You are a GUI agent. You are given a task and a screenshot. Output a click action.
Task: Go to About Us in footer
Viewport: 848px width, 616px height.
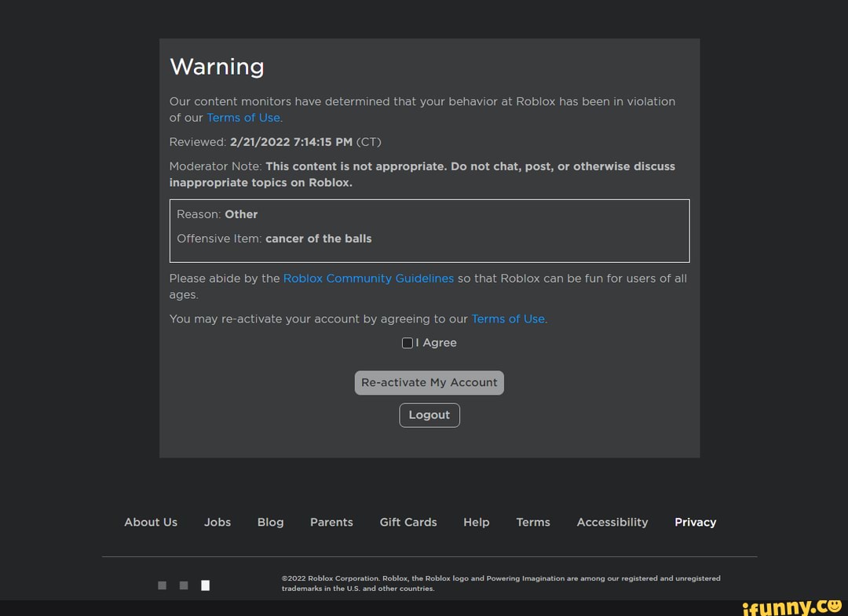(151, 522)
